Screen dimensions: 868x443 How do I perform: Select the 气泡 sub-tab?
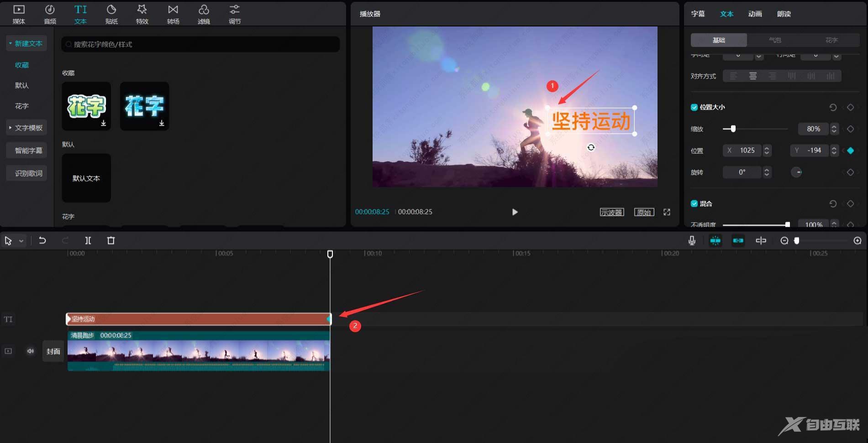775,40
